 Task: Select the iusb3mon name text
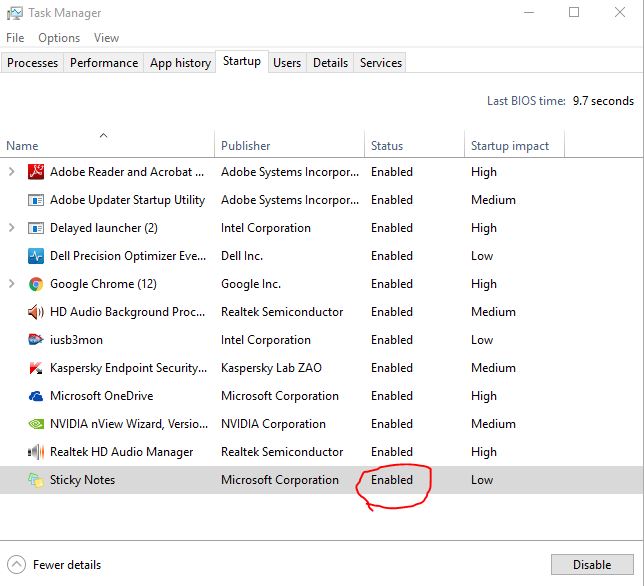coord(76,340)
